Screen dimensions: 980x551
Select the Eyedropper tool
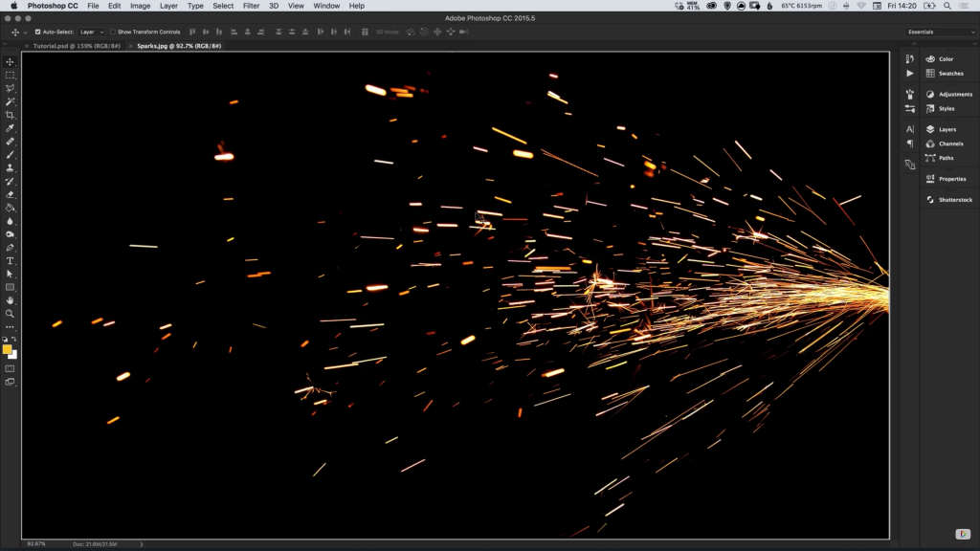coord(10,128)
